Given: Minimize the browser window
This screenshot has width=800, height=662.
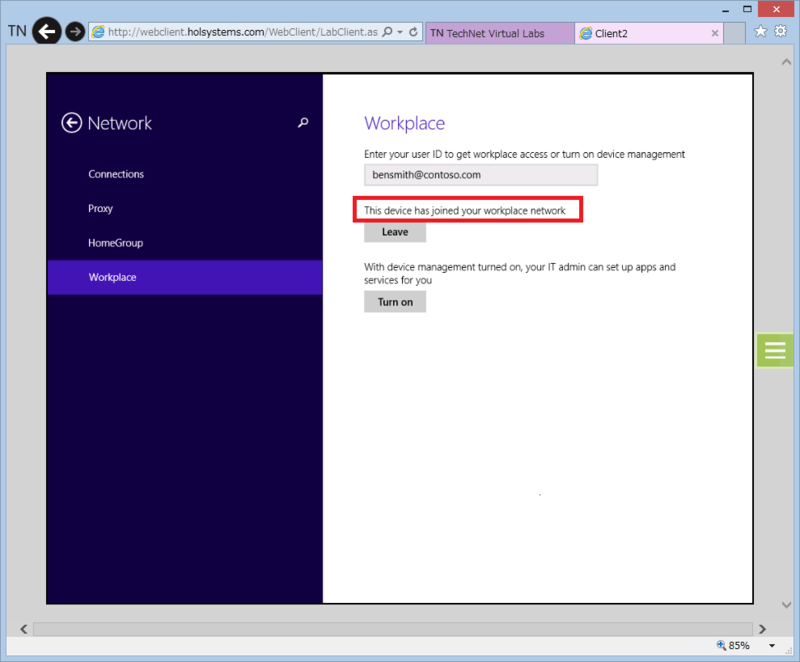Looking at the screenshot, I should click(725, 10).
